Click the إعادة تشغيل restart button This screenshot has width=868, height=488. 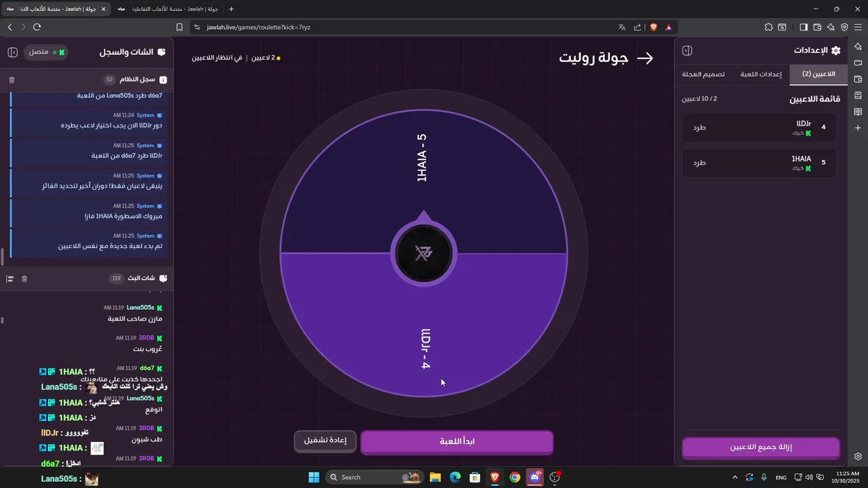click(325, 441)
